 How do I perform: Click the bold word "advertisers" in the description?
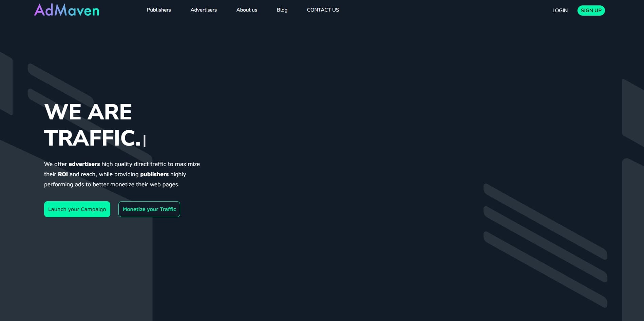pyautogui.click(x=84, y=164)
